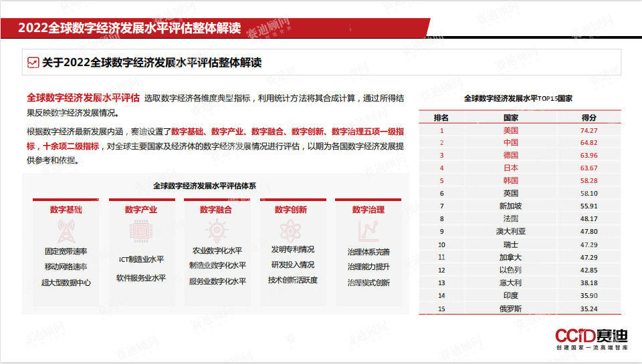
Task: Click the 全球数字经济发展水平TOP15国家 table title
Action: click(x=518, y=99)
